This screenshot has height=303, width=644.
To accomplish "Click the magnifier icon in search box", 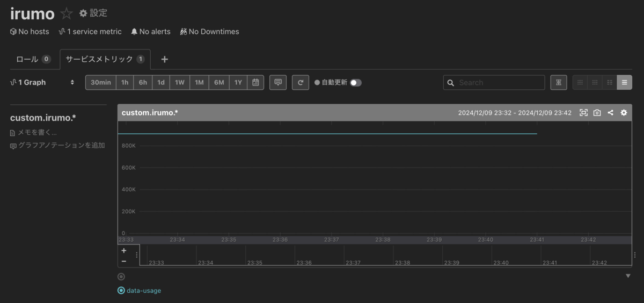I will pos(451,83).
